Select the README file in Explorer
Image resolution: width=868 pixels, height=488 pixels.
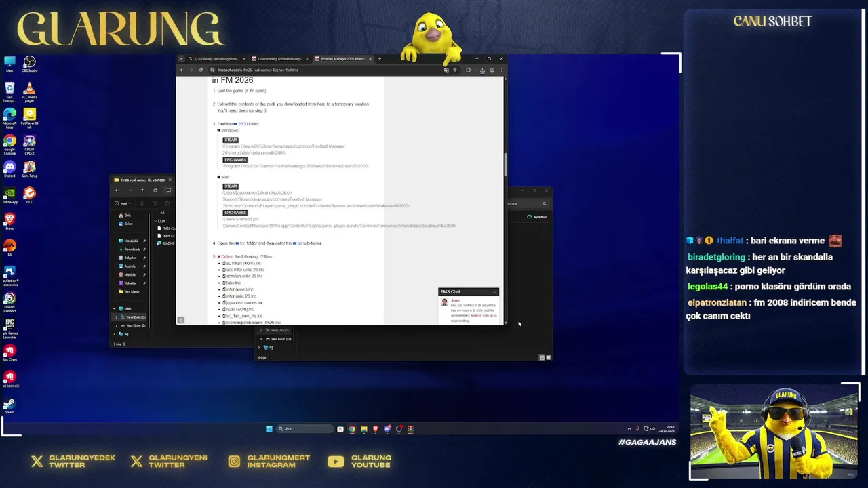(x=166, y=243)
